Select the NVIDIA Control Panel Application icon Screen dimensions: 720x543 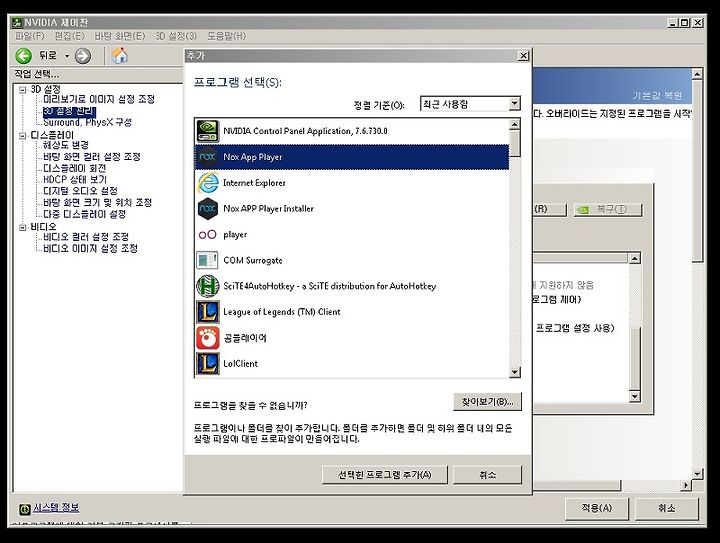(x=208, y=131)
